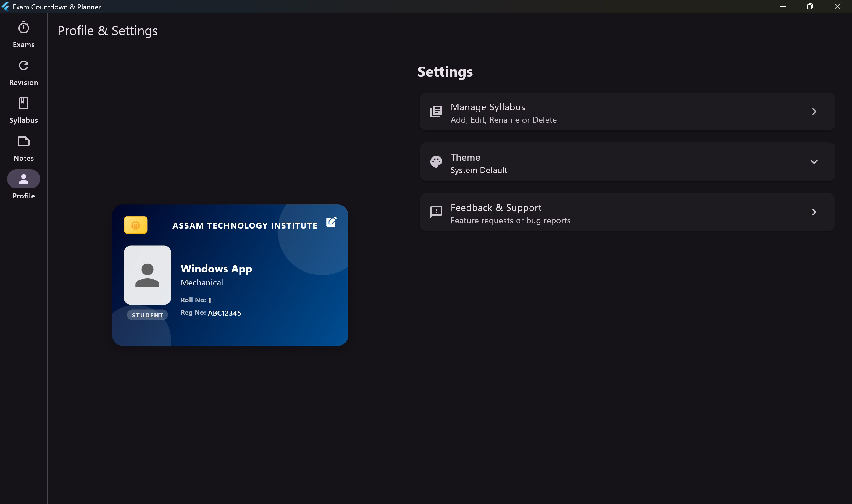Open the Notes section icon
Image resolution: width=852 pixels, height=504 pixels.
click(x=23, y=141)
